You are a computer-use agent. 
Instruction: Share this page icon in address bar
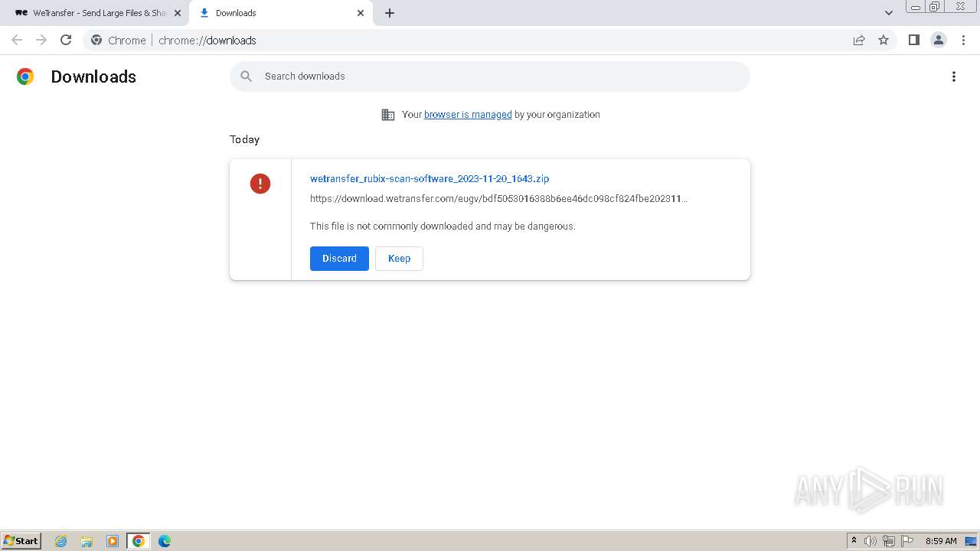click(x=859, y=40)
